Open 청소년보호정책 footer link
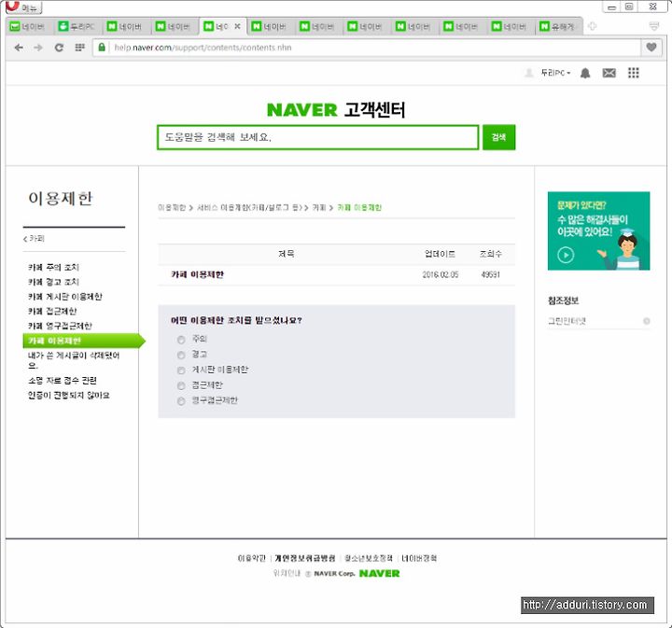Viewport: 672px width, 628px height. pos(369,558)
